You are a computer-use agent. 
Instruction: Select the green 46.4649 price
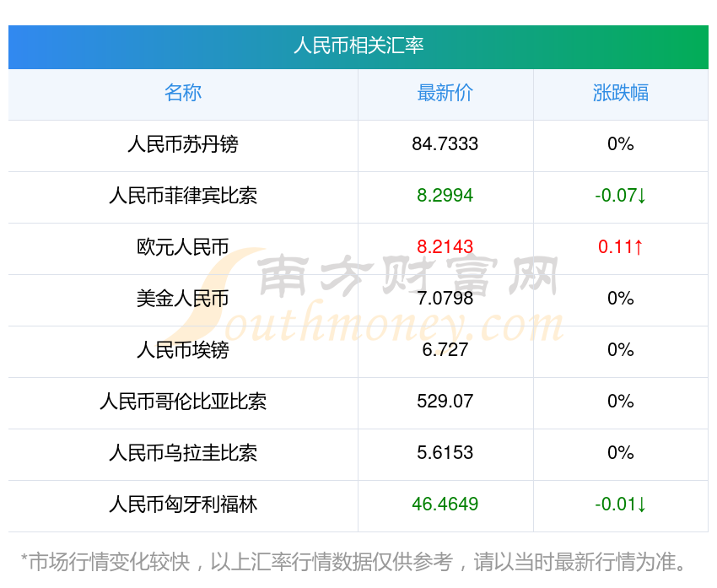click(x=445, y=504)
